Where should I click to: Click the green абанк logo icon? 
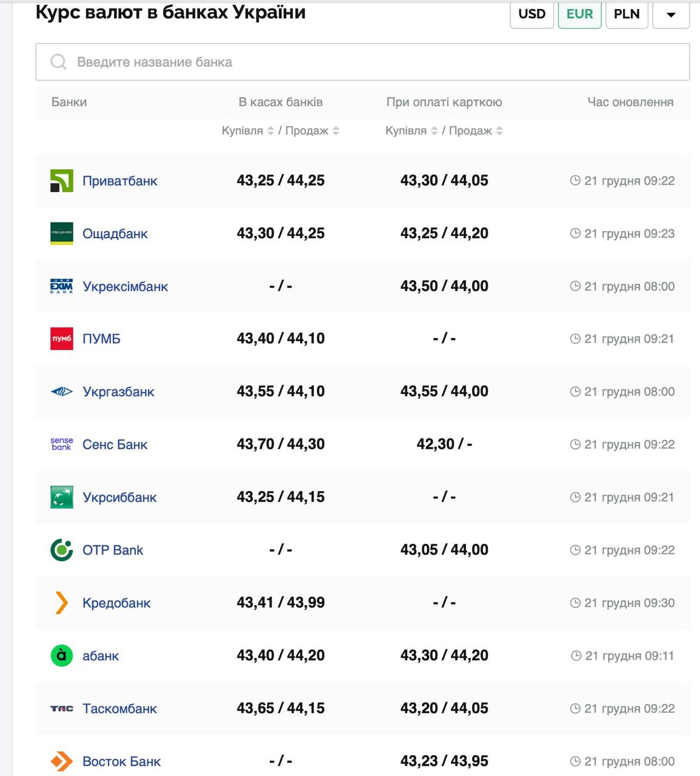pyautogui.click(x=61, y=655)
